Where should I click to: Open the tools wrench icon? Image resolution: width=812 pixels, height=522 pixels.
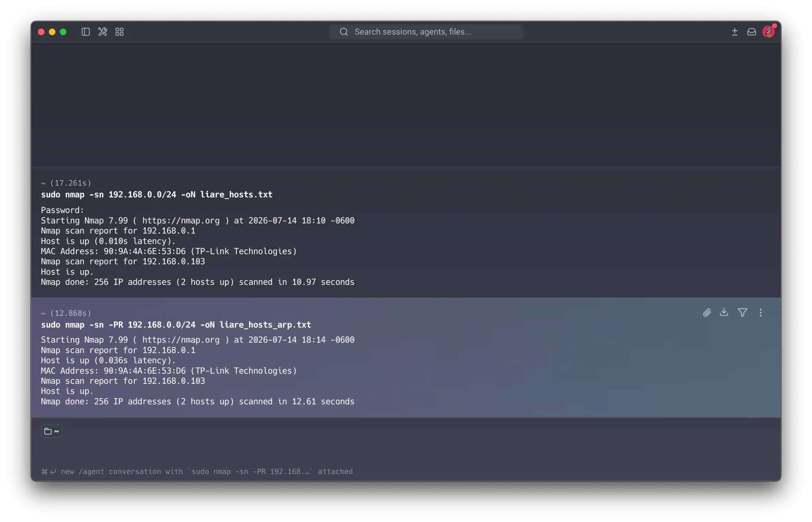(103, 32)
